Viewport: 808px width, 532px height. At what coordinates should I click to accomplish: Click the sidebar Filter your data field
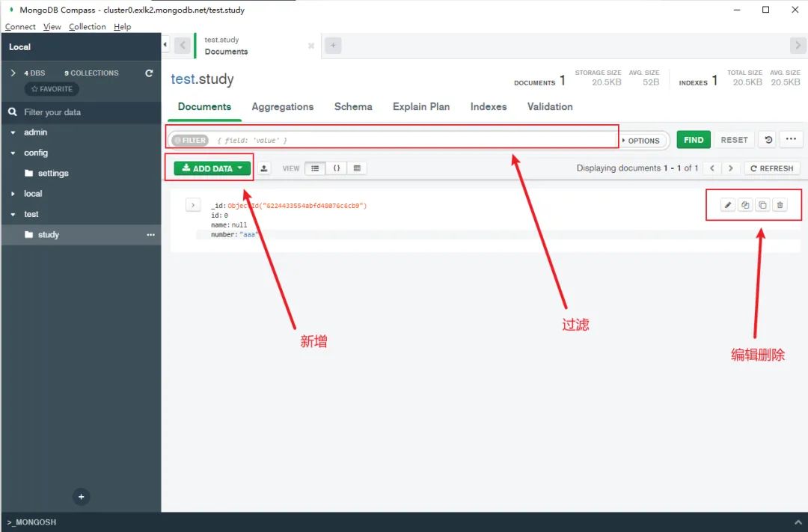point(81,112)
